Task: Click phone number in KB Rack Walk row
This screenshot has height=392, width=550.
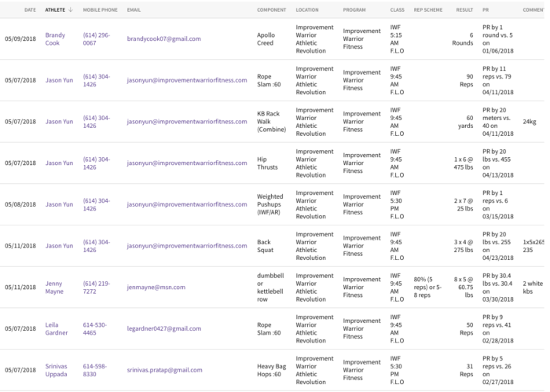Action: 97,122
